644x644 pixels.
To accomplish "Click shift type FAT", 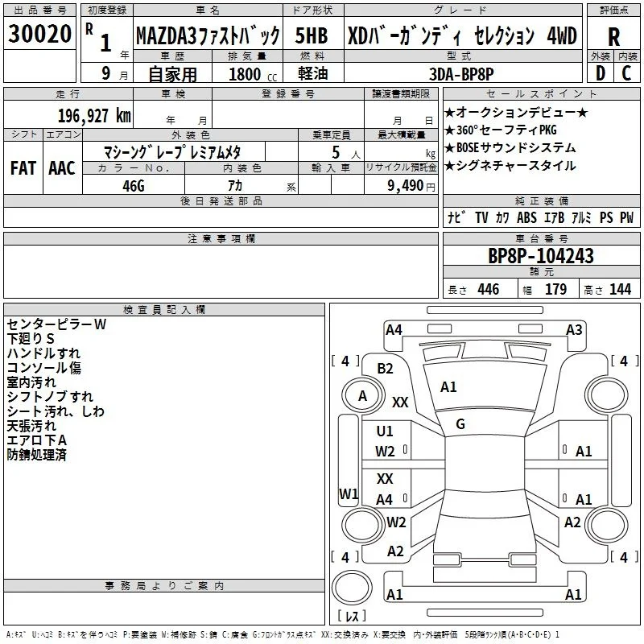I will pos(23,168).
